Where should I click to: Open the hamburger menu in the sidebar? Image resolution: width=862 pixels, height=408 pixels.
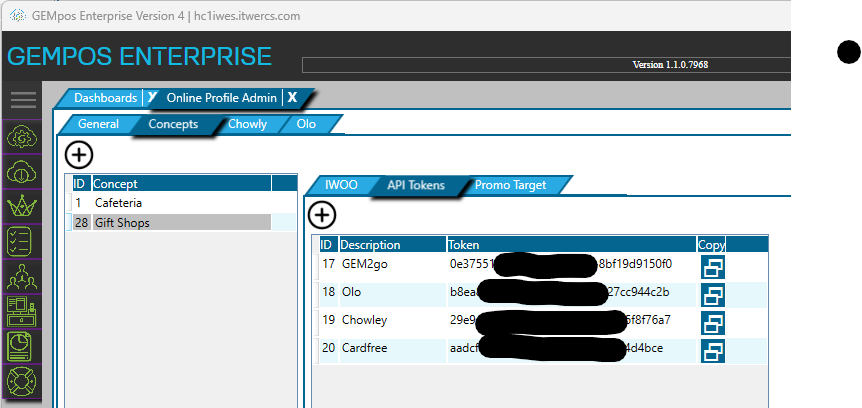pos(23,100)
